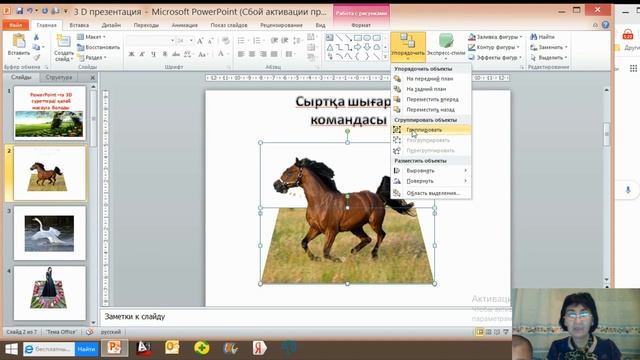
Task: Choose Bring to Front (На передний план)
Action: (x=431, y=79)
